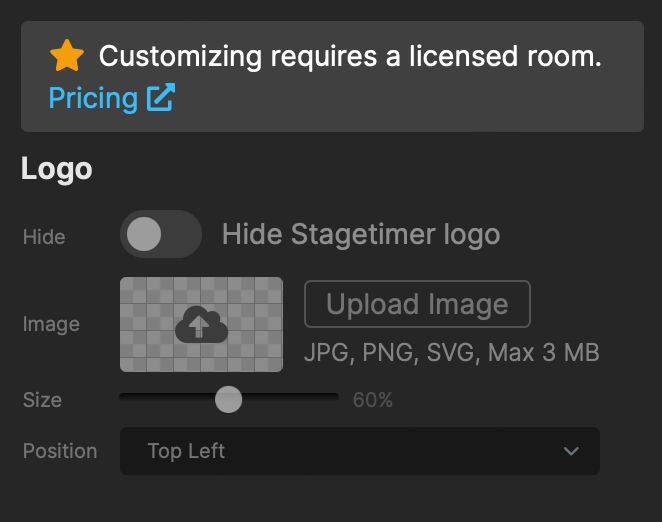This screenshot has width=662, height=522.
Task: Click the "Logo" section heading
Action: coord(57,169)
